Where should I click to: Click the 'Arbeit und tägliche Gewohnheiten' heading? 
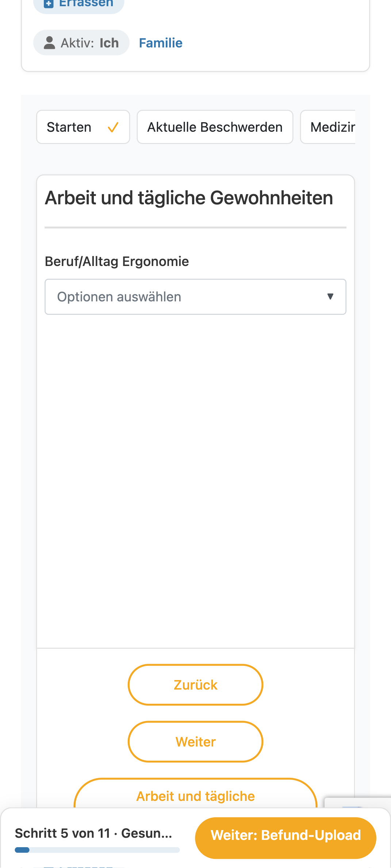189,198
